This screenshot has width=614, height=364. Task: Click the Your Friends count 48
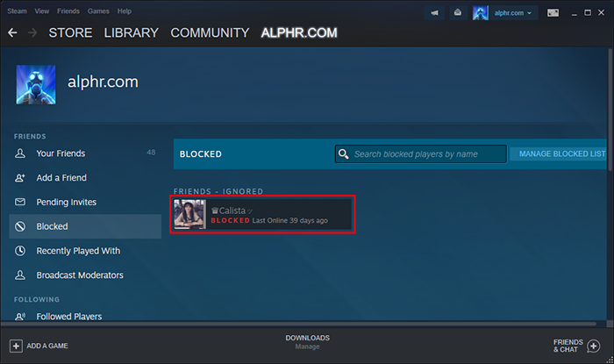coord(151,153)
